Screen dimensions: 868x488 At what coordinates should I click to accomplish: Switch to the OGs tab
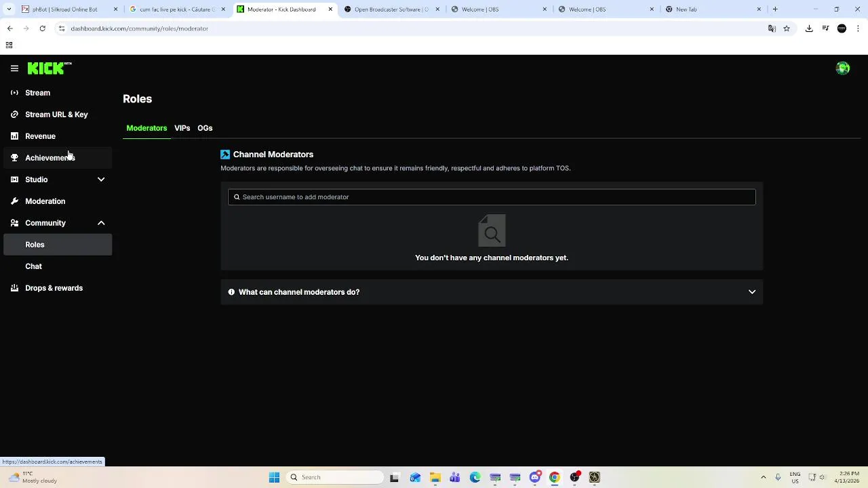click(205, 128)
